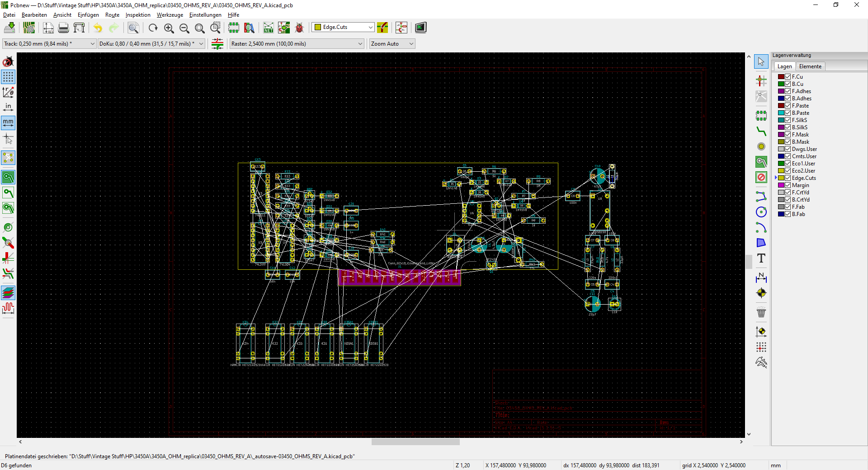This screenshot has width=868, height=470.
Task: Open the Einfügen menu
Action: pyautogui.click(x=88, y=15)
